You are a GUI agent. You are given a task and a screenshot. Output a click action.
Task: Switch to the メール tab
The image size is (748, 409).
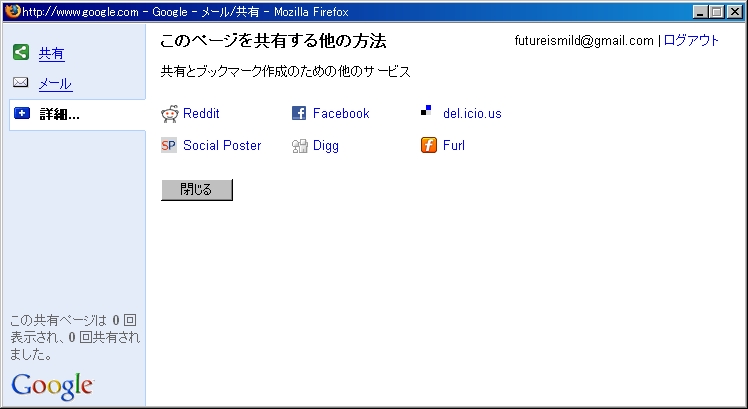(55, 84)
